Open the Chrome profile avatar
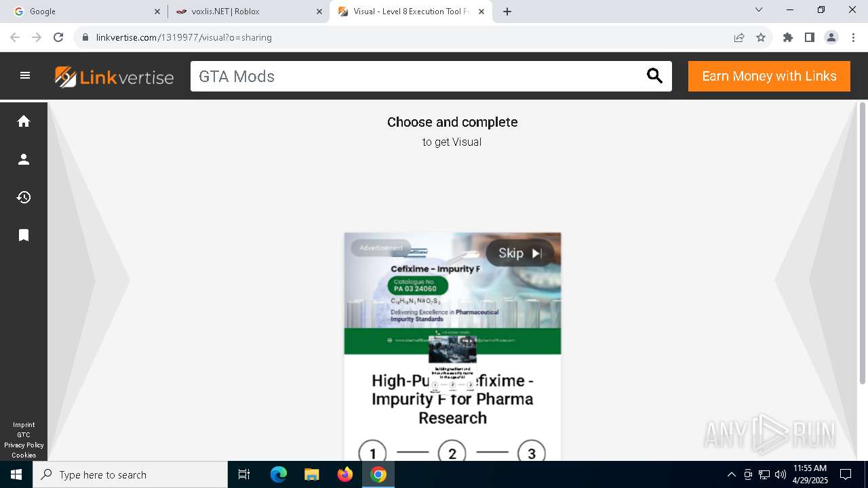 coord(831,37)
